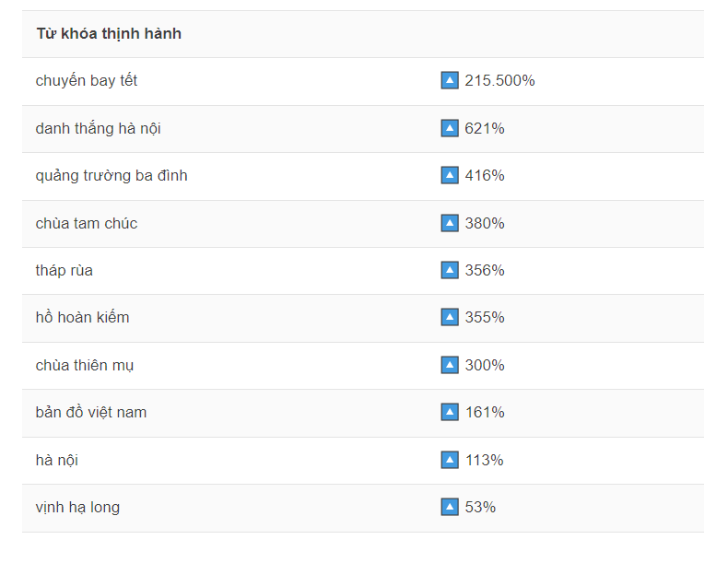Screen dimensions: 728x563
Task: Open the keyword "tháp rùa"
Action: pyautogui.click(x=65, y=270)
